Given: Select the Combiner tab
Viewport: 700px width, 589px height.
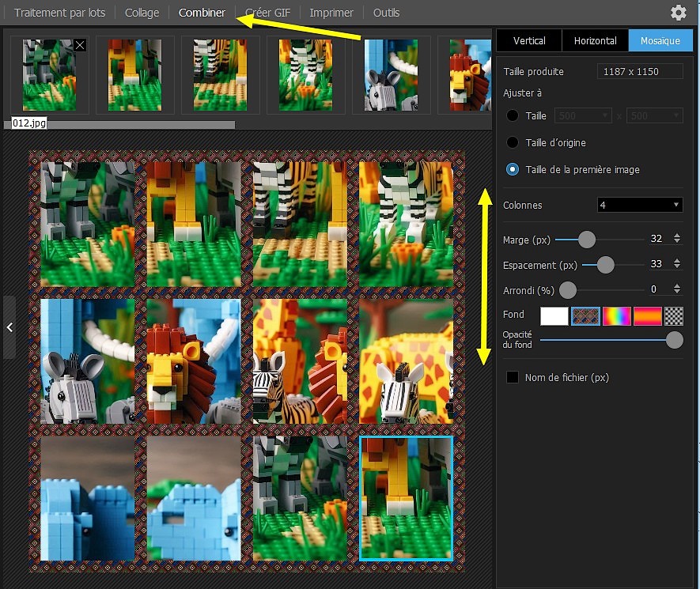Looking at the screenshot, I should click(x=202, y=13).
